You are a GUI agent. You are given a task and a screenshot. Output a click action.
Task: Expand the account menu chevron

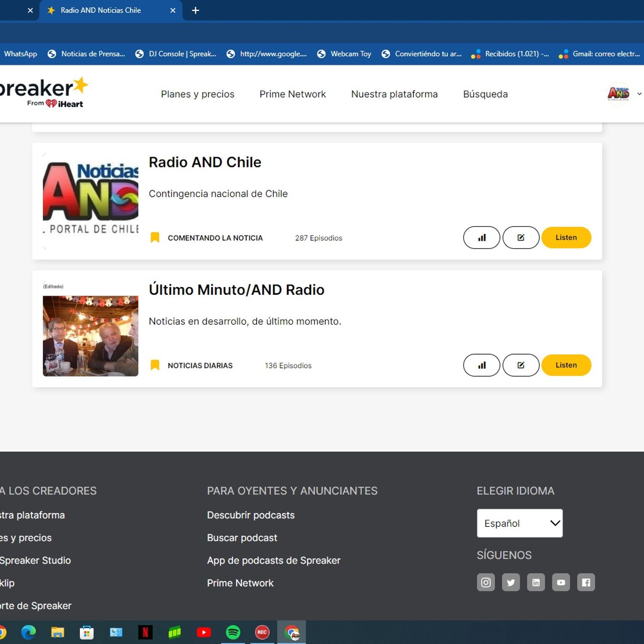(x=639, y=94)
